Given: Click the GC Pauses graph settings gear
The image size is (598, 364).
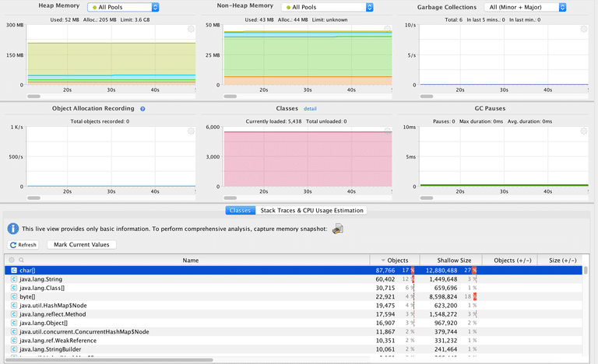Looking at the screenshot, I should pyautogui.click(x=583, y=131).
